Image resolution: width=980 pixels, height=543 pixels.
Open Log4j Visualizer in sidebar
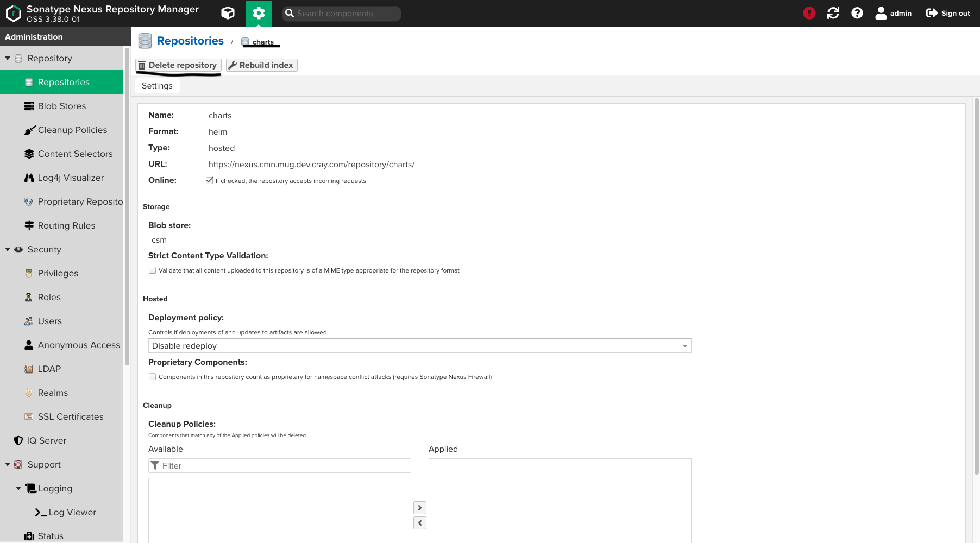pyautogui.click(x=61, y=178)
